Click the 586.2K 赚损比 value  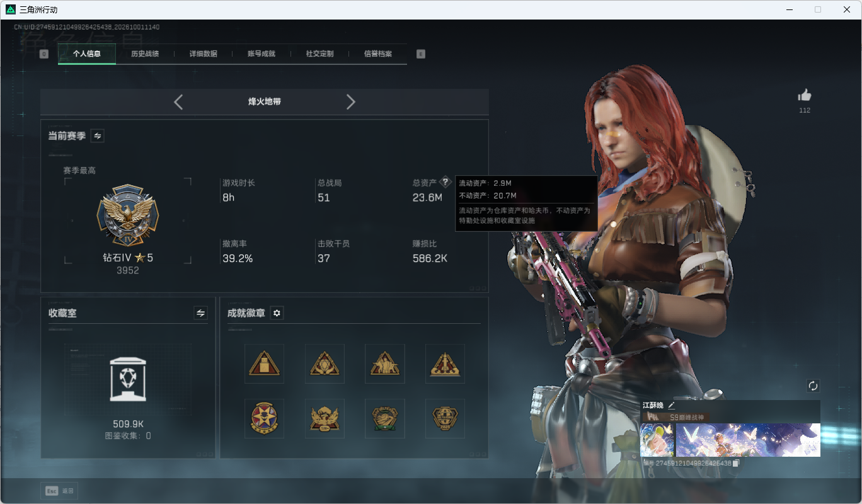(x=430, y=258)
